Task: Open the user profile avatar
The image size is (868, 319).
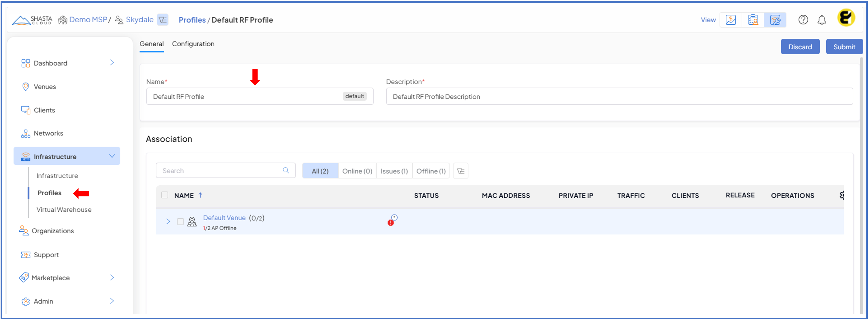Action: click(x=846, y=18)
